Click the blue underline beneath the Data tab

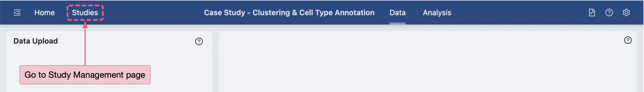point(397,24)
